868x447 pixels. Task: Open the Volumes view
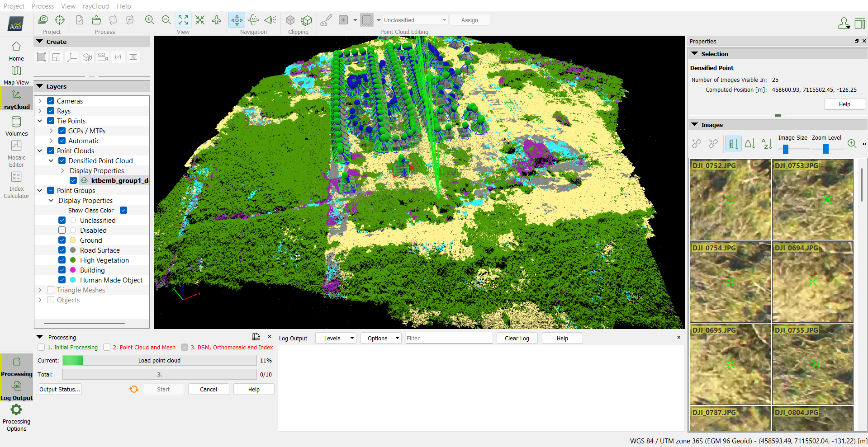[x=16, y=126]
